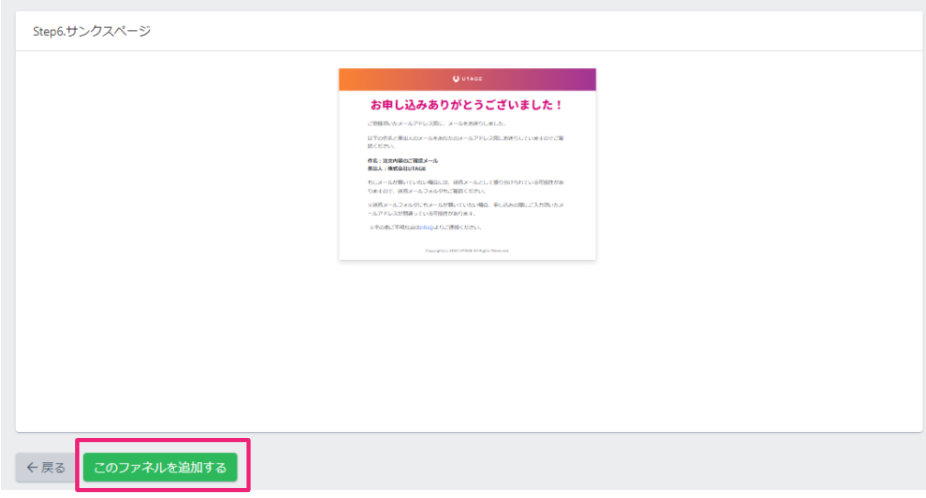Click the blue link in the preview text
Screen dimensions: 926x498
[426, 227]
